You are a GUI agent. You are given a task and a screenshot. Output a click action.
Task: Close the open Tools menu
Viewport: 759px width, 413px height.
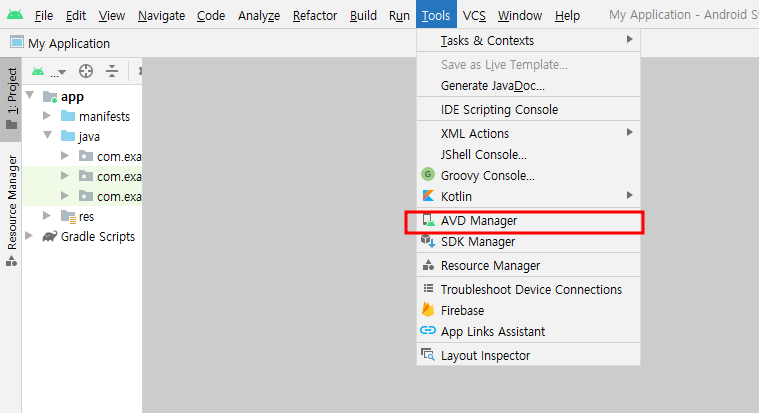[x=436, y=15]
